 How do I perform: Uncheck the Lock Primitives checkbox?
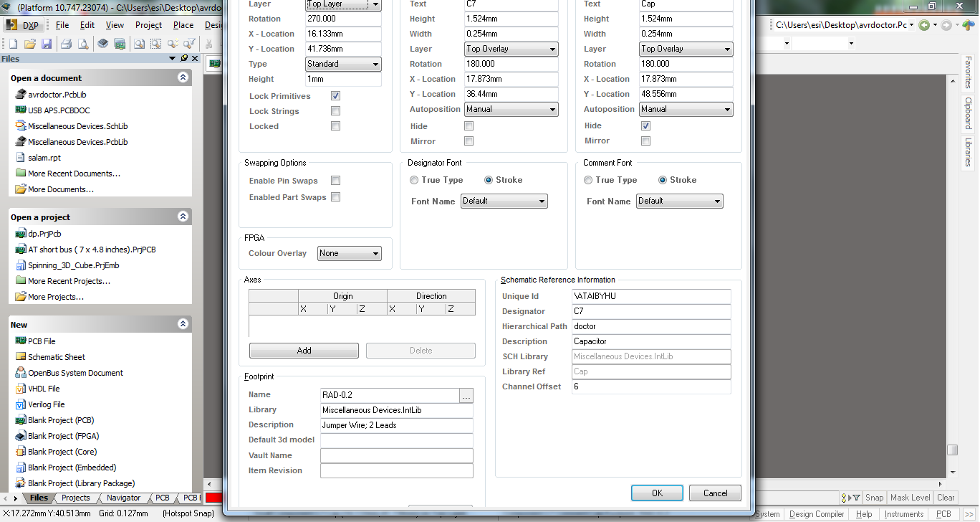(x=335, y=96)
